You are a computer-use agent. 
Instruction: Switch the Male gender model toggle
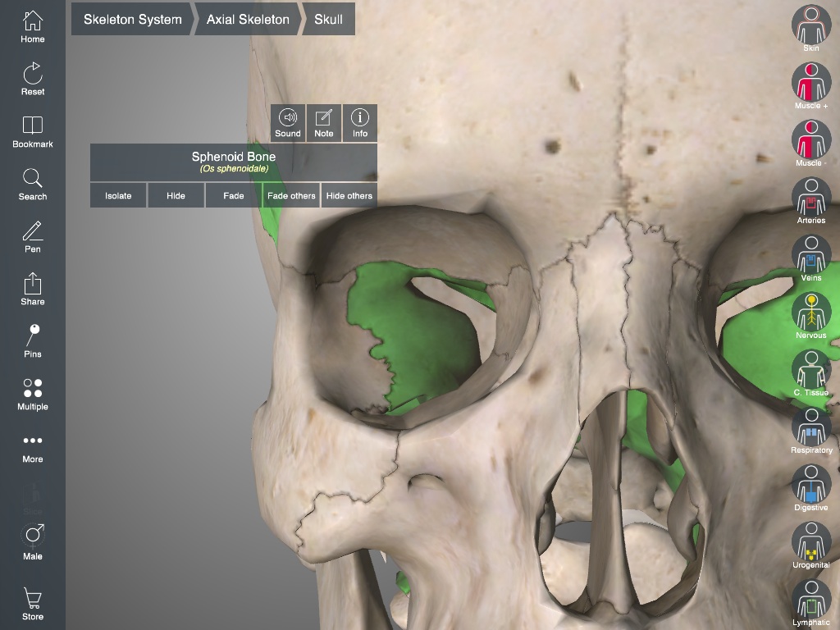point(33,541)
